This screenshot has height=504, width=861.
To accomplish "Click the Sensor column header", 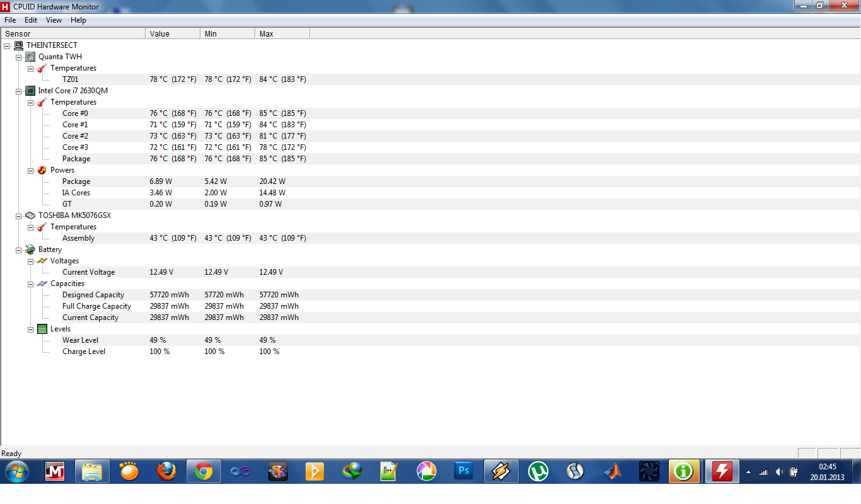I will pos(73,34).
